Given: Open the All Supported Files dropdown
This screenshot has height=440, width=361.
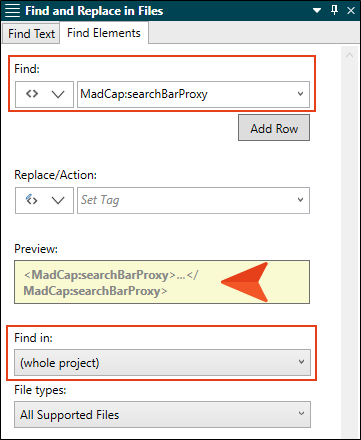Looking at the screenshot, I should pyautogui.click(x=162, y=414).
